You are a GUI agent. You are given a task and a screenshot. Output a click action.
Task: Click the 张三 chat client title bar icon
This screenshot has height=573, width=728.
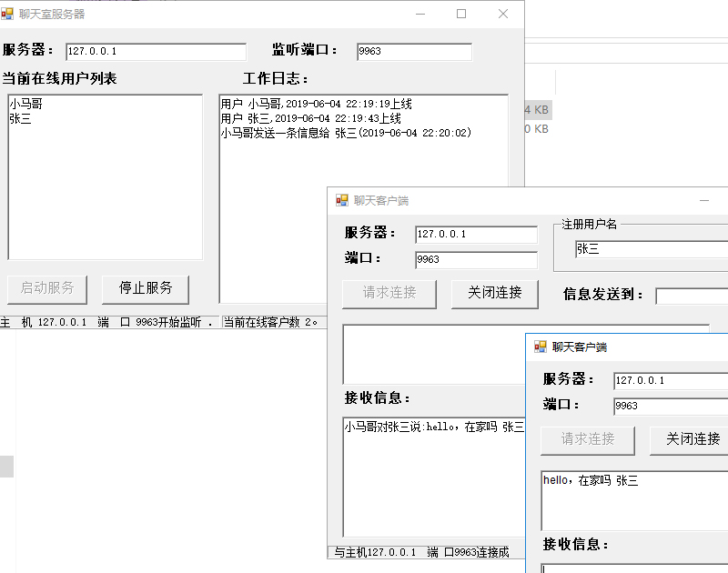click(342, 200)
